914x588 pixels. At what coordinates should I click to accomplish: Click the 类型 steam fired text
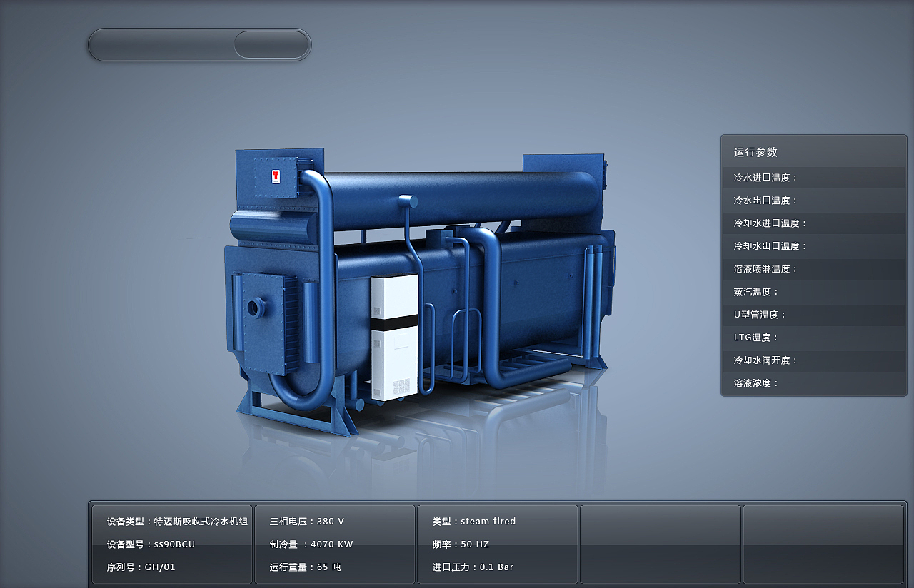pyautogui.click(x=474, y=522)
